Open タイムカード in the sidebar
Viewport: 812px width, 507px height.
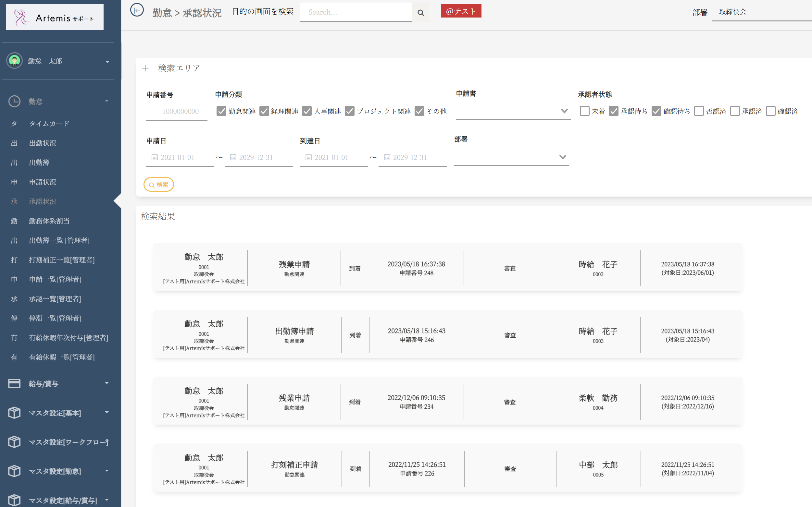tap(49, 124)
